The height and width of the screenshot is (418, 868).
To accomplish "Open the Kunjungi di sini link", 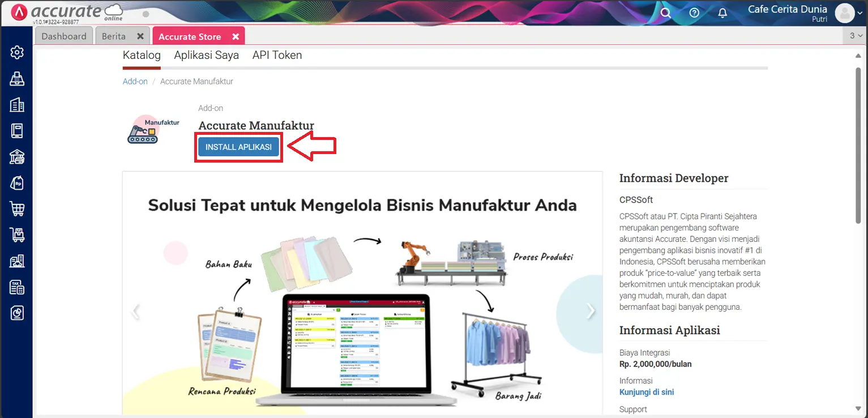I will pyautogui.click(x=647, y=392).
